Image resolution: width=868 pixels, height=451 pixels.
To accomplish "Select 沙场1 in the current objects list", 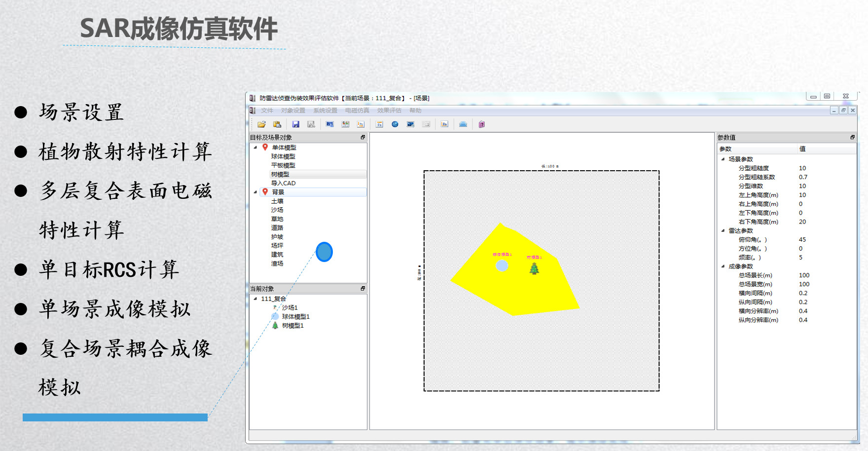I will (289, 307).
